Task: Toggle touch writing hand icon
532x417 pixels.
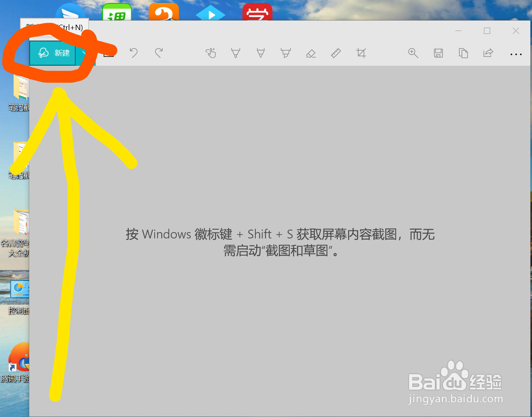Action: pyautogui.click(x=211, y=53)
